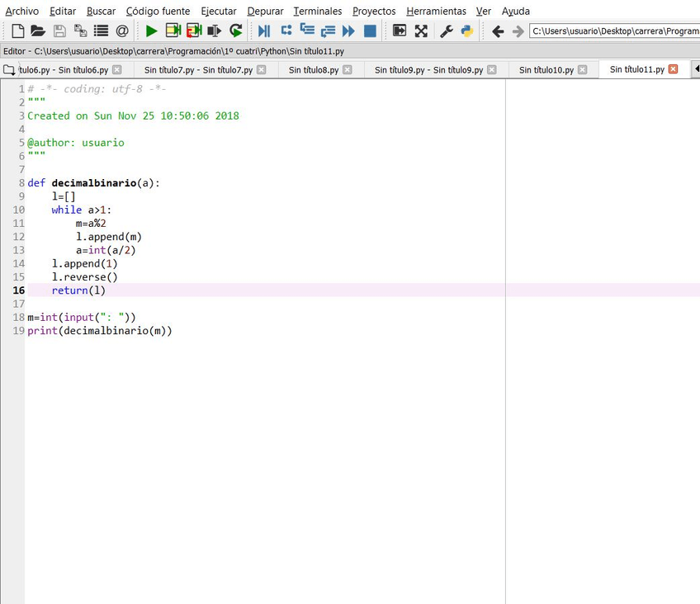Open the Herramientas menu
This screenshot has height=604, width=700.
click(x=436, y=12)
